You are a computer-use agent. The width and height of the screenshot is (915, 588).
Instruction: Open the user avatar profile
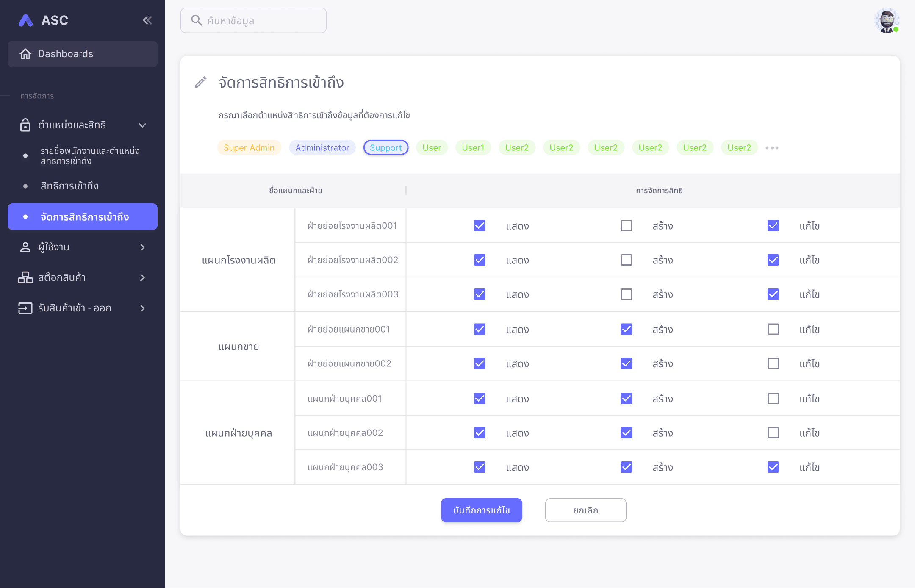pos(887,20)
